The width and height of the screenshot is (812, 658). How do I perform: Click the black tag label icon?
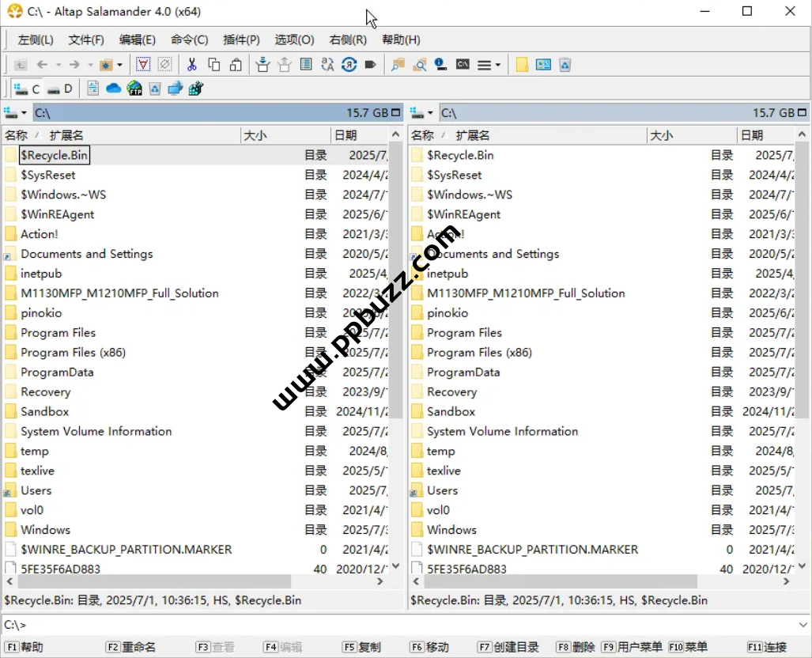(370, 65)
